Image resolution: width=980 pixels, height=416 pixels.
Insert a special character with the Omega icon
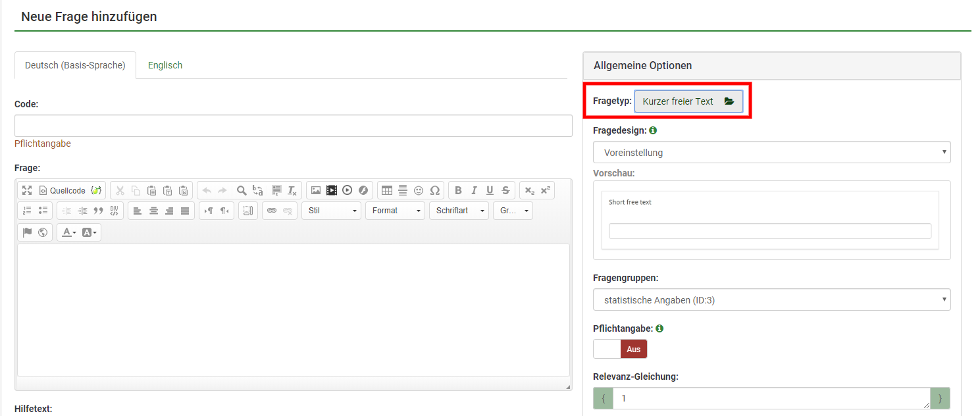434,190
